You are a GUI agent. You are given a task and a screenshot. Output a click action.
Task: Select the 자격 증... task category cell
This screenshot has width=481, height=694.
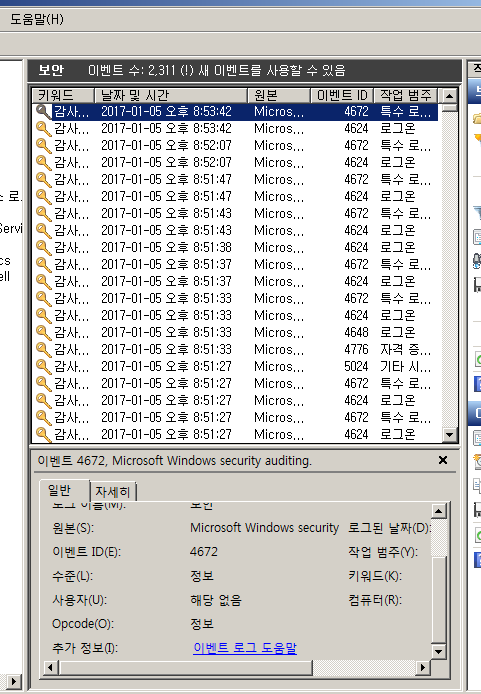(x=405, y=349)
